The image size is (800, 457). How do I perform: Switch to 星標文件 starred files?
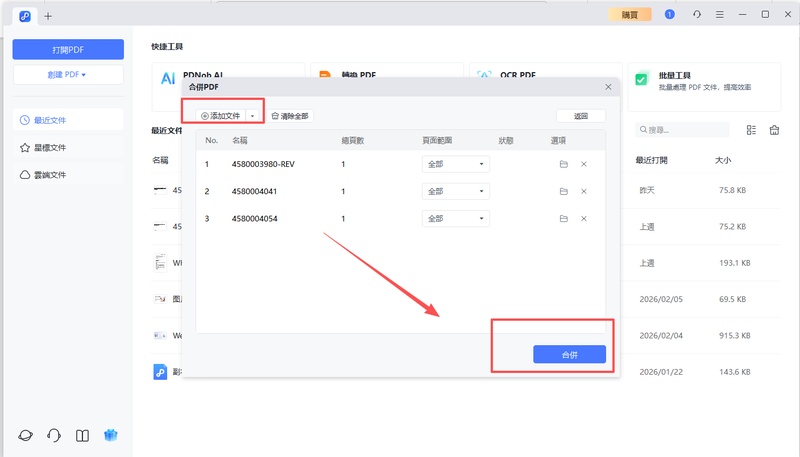coord(68,147)
